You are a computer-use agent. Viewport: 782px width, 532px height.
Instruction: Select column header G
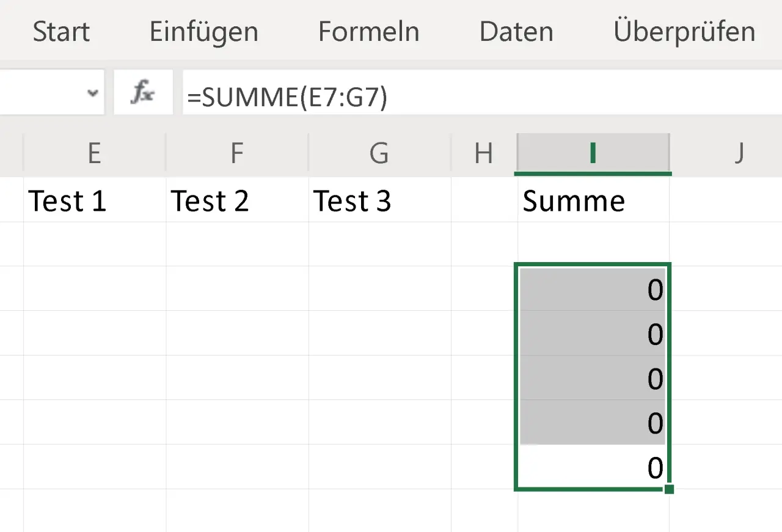point(379,153)
